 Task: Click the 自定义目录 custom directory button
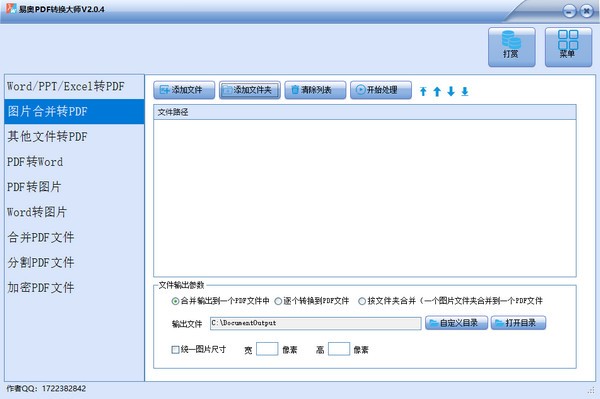coord(457,323)
